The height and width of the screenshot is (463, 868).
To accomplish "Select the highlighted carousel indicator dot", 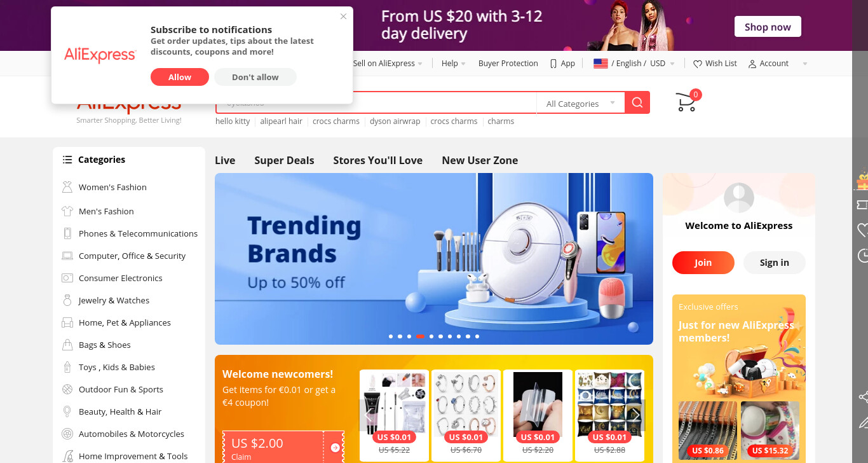I will pos(420,336).
